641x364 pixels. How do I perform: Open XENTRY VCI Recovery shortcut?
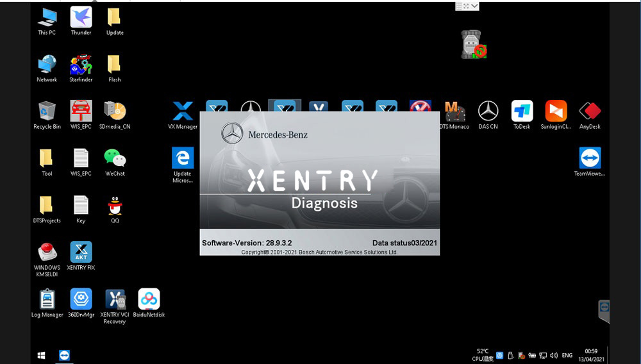click(115, 306)
